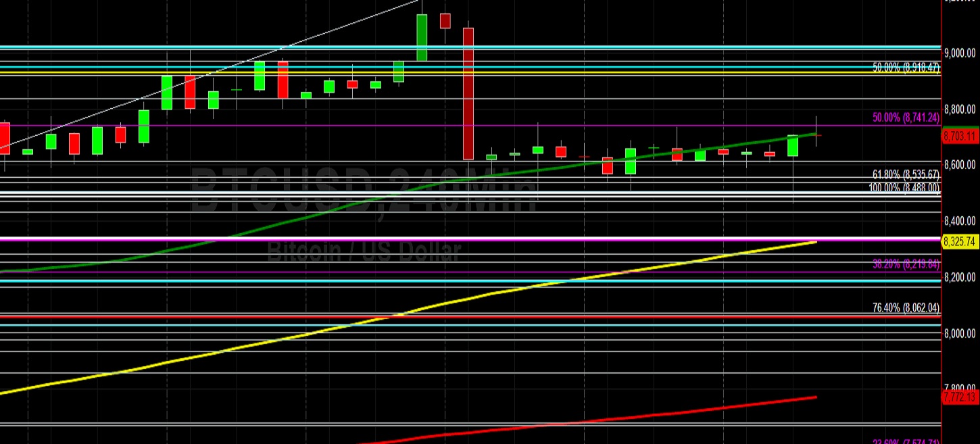980x444 pixels.
Task: Select the tall red sell-off candlestick
Action: [x=468, y=94]
